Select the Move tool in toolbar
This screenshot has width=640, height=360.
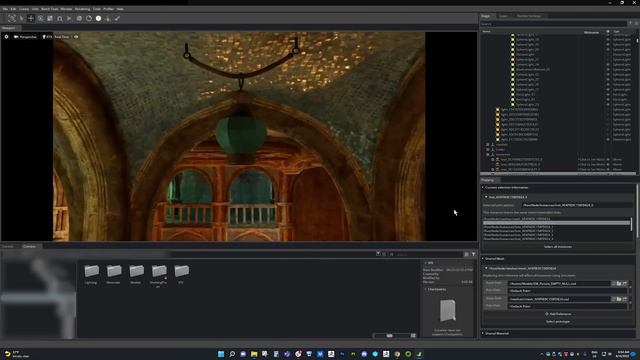pos(31,18)
